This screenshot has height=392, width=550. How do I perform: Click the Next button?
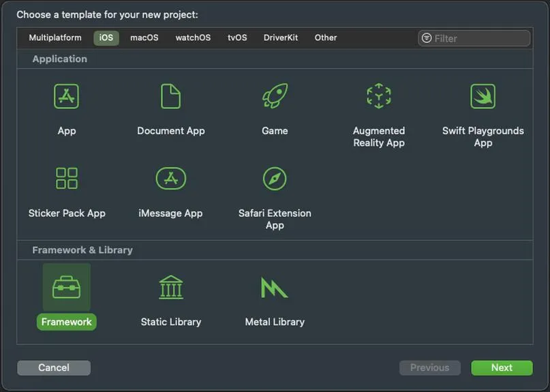coord(502,367)
